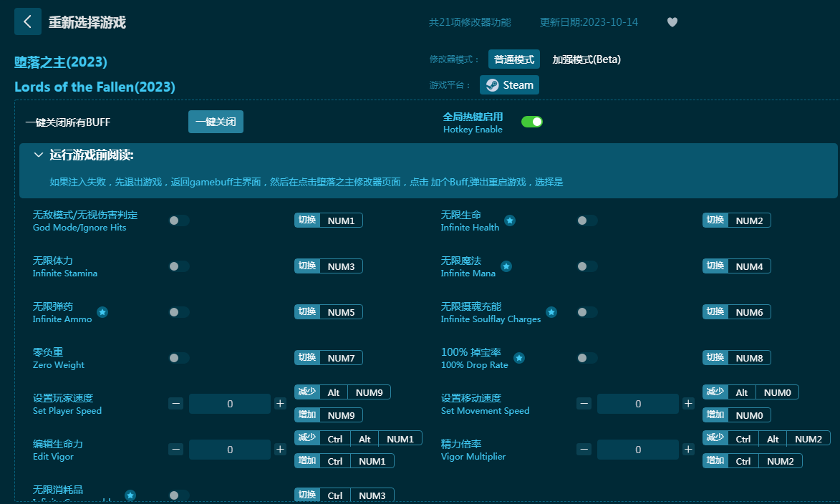
Task: Click Lords of the Fallen(2023) title
Action: (x=95, y=87)
